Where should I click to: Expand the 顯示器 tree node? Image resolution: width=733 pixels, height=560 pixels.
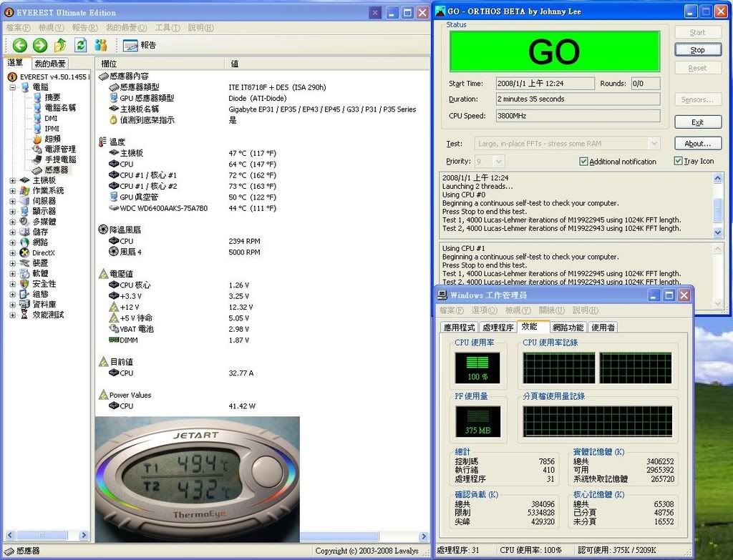point(13,211)
